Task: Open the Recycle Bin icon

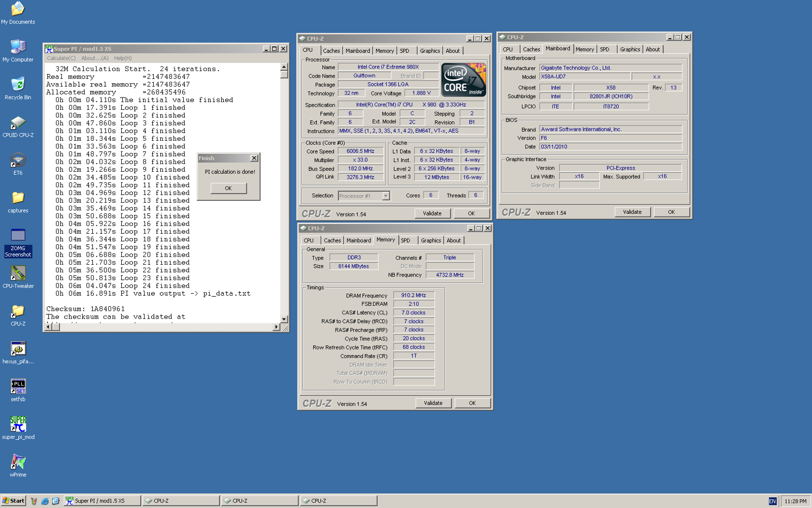Action: click(18, 88)
